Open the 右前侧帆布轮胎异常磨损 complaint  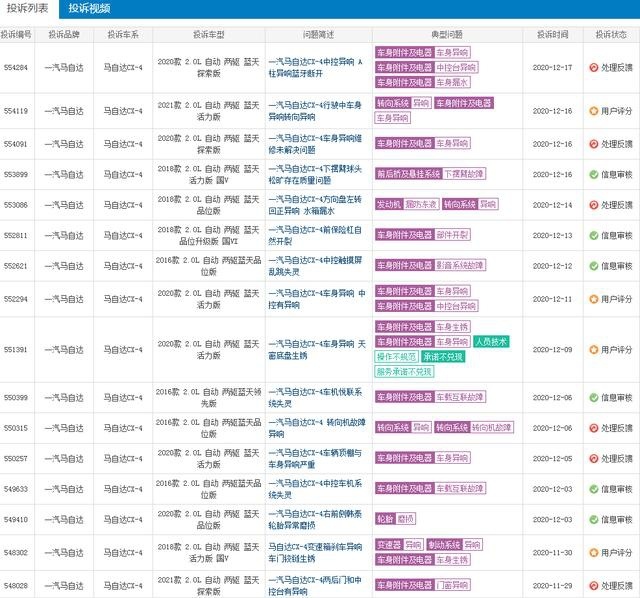[315, 520]
